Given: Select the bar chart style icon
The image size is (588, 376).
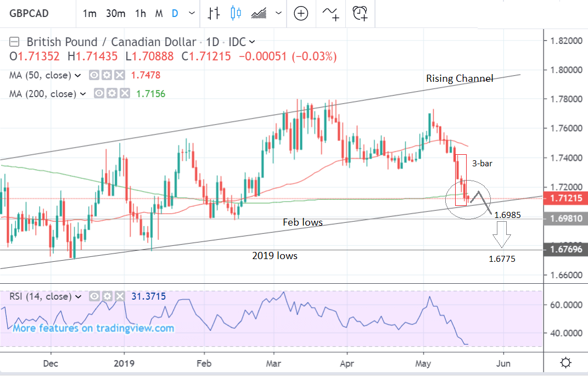Looking at the screenshot, I should [214, 13].
